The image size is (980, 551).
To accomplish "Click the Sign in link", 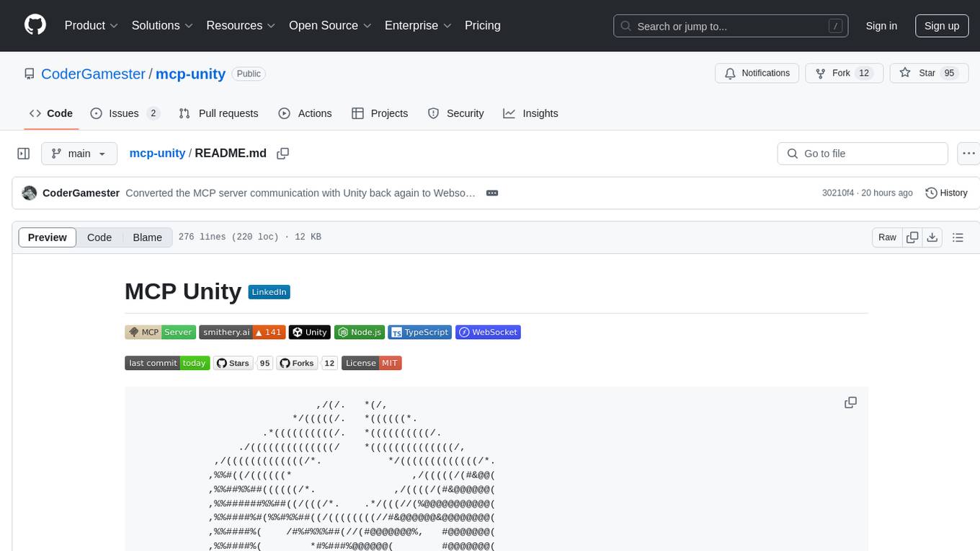I will [881, 26].
